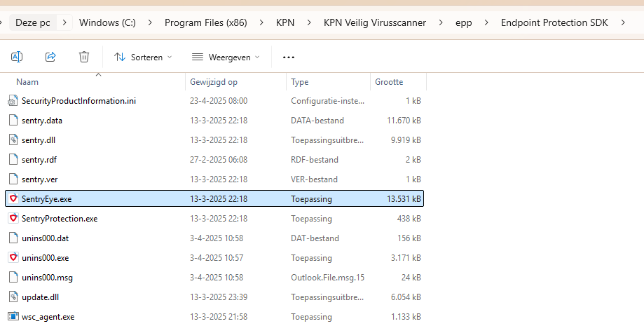
Task: Expand chevron after Endpoint Protection SDK
Action: click(x=623, y=22)
